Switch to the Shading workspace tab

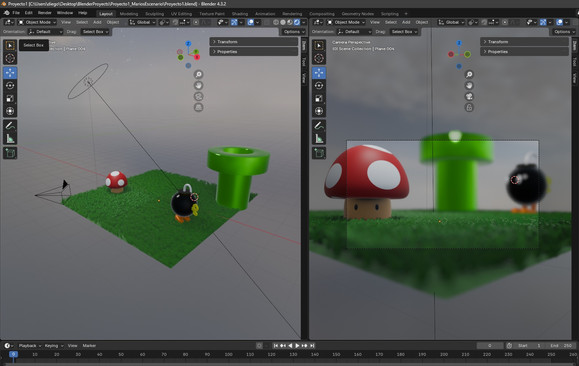(x=240, y=14)
